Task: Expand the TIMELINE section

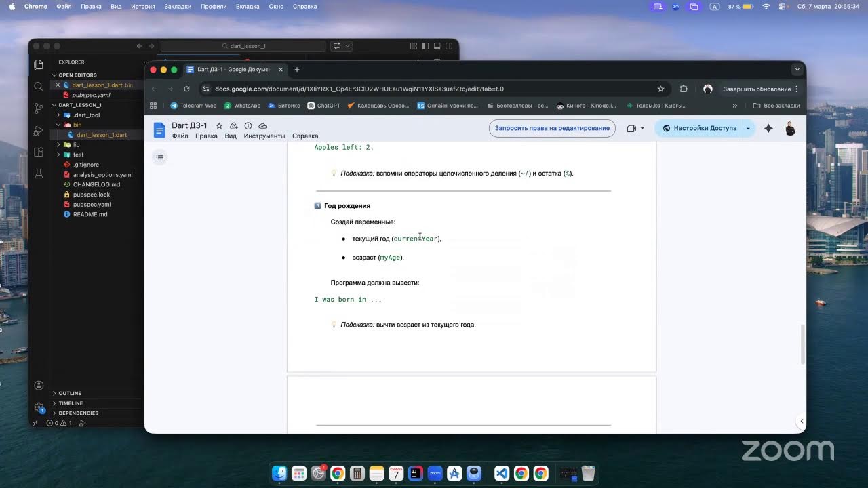Action: [71, 403]
